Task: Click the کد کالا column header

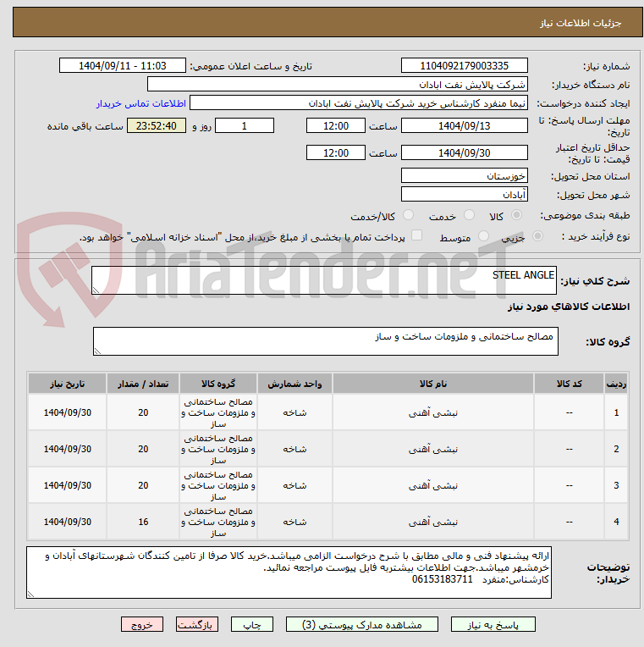Action: point(569,384)
